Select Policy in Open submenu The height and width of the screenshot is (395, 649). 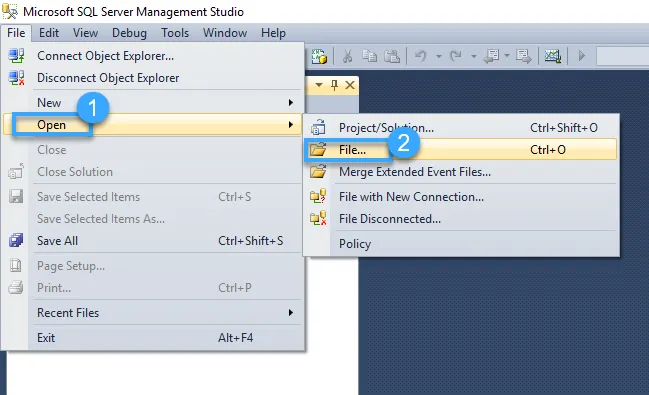(x=462, y=243)
